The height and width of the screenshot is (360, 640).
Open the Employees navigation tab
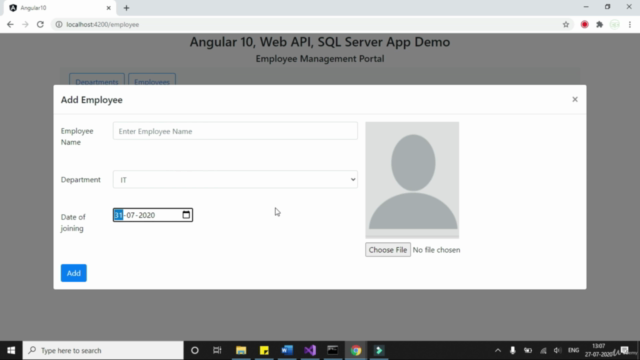[x=152, y=81]
